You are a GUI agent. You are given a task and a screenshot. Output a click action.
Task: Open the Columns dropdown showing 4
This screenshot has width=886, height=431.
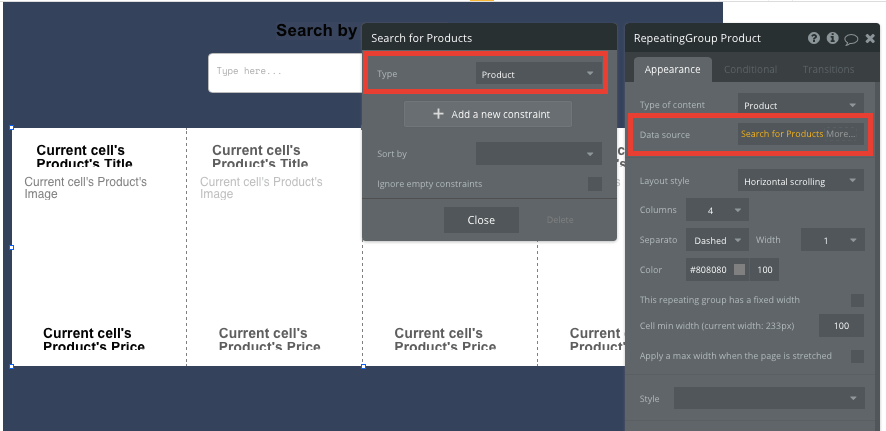pyautogui.click(x=717, y=210)
